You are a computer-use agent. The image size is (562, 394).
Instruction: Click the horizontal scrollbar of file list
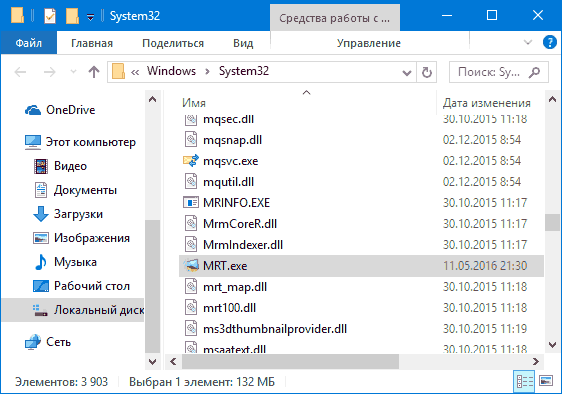(290, 361)
